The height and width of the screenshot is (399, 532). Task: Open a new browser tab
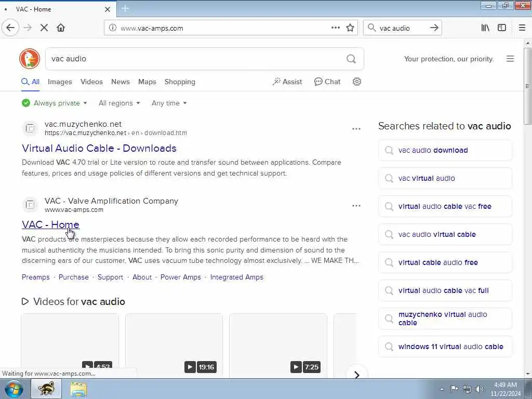125,9
